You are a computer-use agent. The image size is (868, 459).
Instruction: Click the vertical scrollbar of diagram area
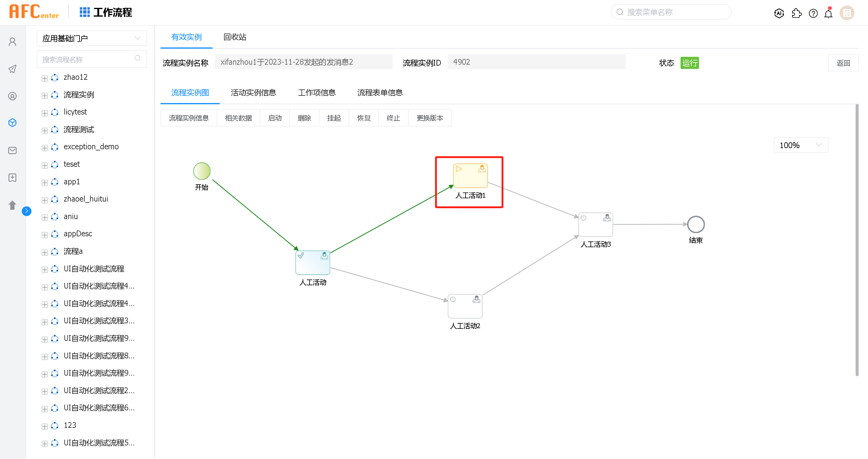[857, 240]
